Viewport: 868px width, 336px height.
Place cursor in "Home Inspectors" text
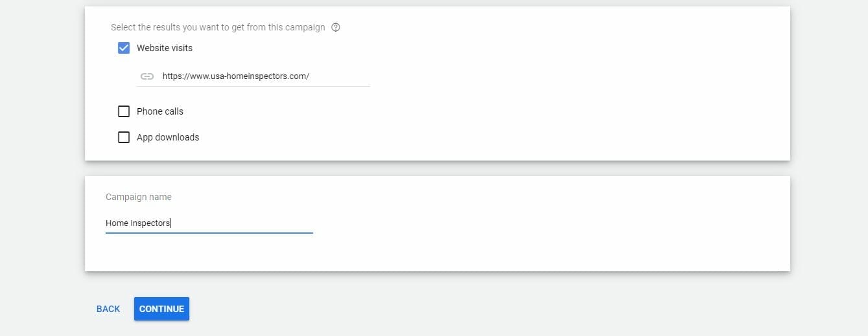(138, 223)
